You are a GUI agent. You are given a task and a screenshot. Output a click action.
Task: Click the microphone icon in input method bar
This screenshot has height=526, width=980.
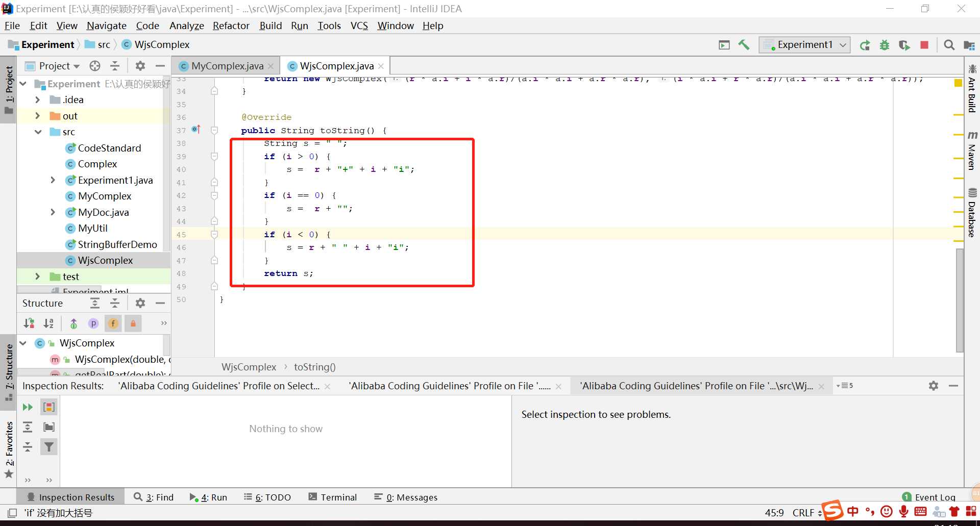904,511
